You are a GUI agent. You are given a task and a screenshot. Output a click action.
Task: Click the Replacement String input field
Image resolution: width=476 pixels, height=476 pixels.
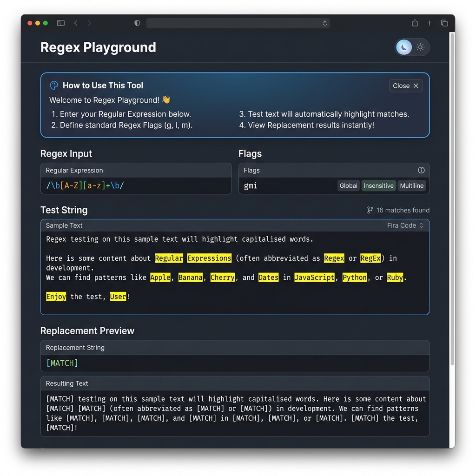[235, 363]
